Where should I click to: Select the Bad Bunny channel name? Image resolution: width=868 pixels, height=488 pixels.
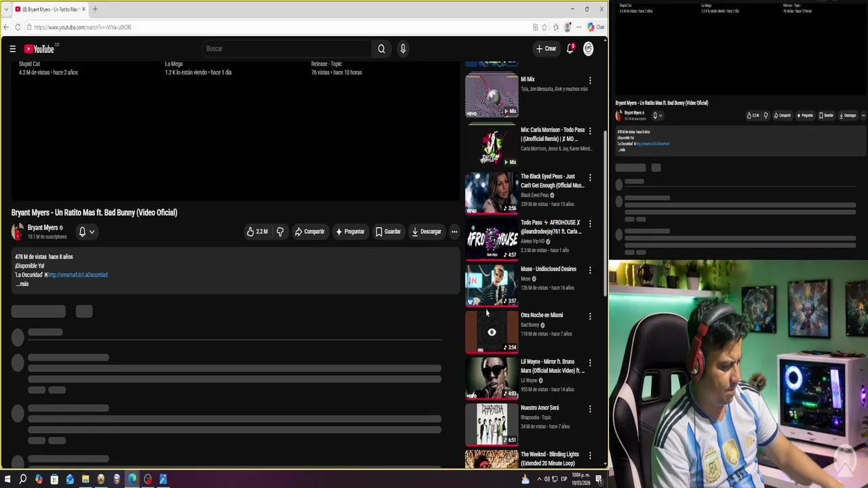[x=530, y=325]
